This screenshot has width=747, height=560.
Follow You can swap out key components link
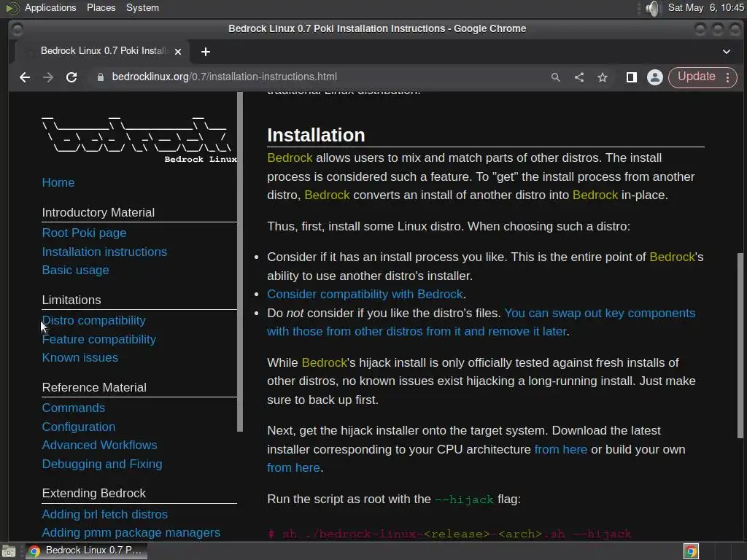481,322
